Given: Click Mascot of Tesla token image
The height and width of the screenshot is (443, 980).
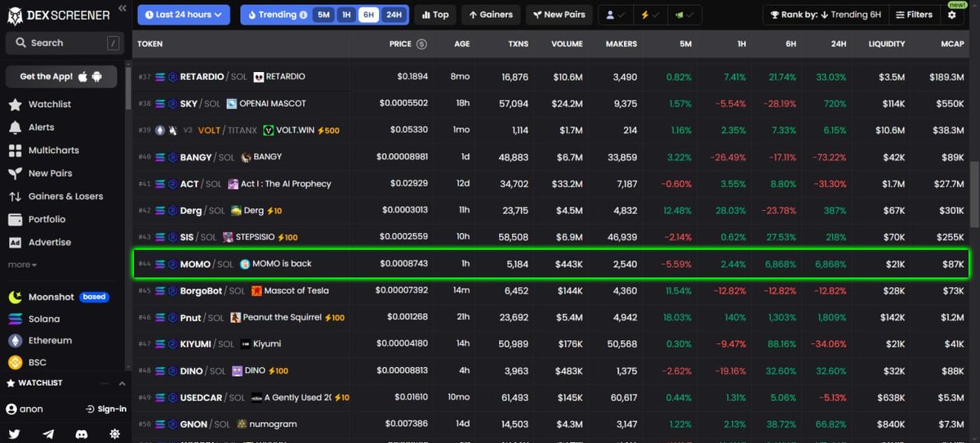Looking at the screenshot, I should click(256, 291).
